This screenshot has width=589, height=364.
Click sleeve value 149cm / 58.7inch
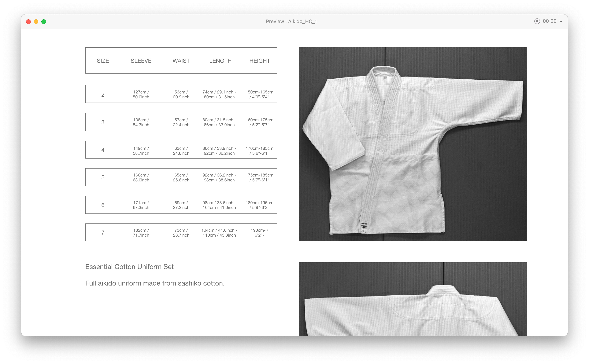click(x=141, y=151)
